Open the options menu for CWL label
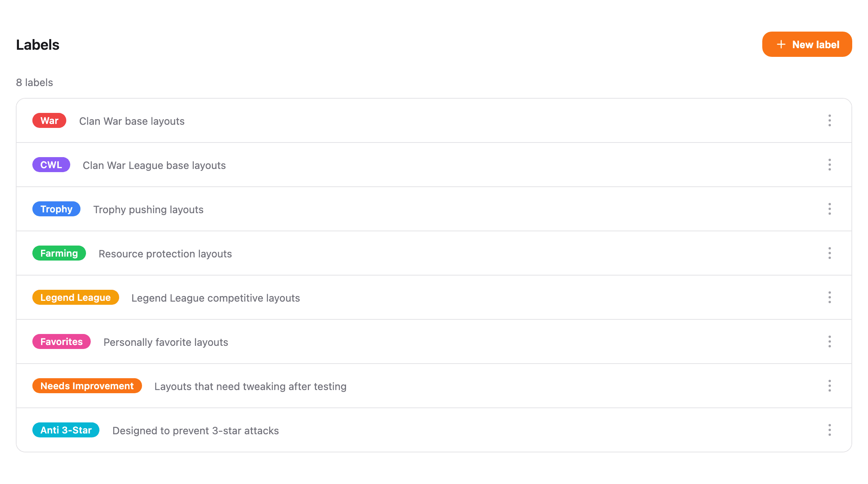 829,165
